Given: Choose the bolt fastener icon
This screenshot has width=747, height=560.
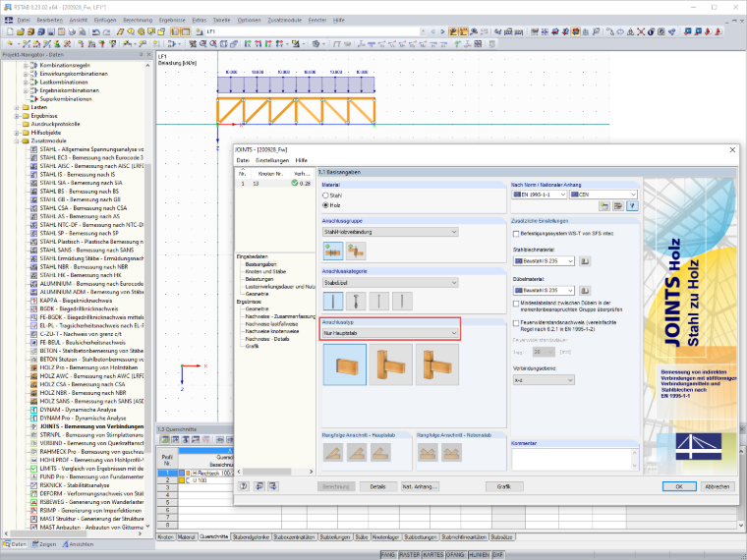Looking at the screenshot, I should [356, 301].
